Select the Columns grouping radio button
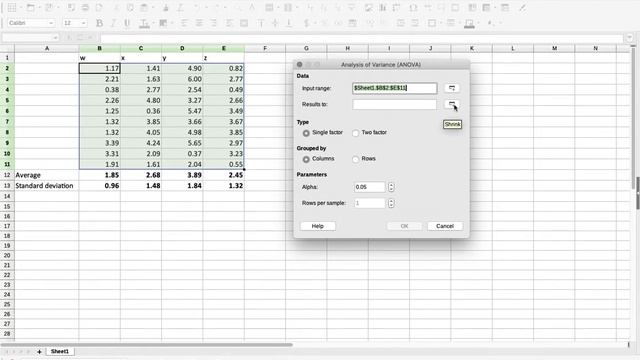640x360 pixels. pos(306,159)
